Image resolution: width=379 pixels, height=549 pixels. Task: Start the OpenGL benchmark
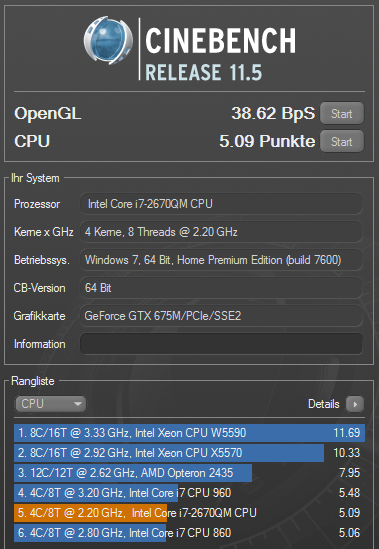pos(342,113)
